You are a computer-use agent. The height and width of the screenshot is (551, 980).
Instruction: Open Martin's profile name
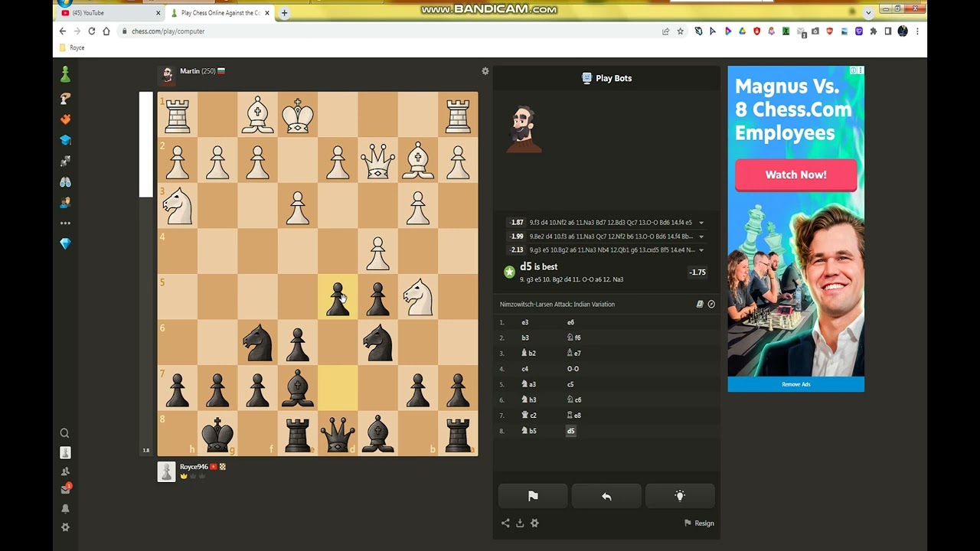pyautogui.click(x=190, y=71)
